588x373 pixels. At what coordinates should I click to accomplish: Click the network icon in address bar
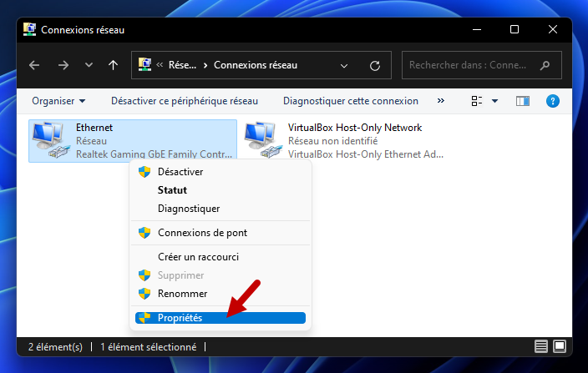click(144, 64)
